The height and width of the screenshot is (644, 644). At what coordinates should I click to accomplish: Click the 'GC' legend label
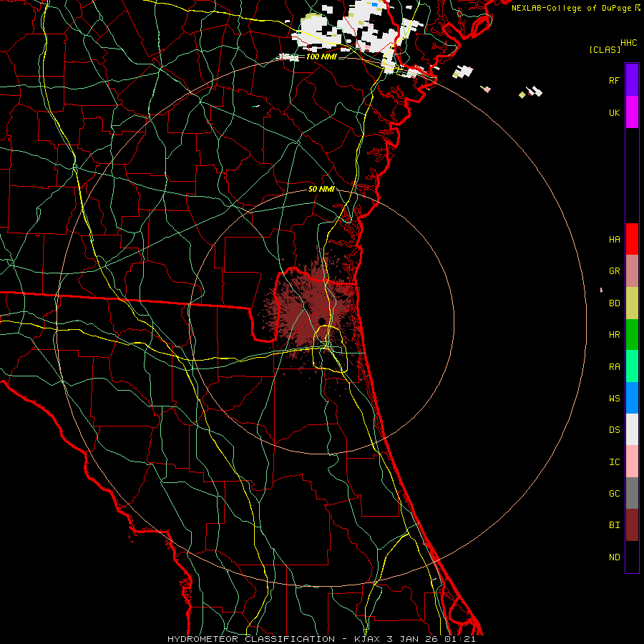pyautogui.click(x=614, y=493)
